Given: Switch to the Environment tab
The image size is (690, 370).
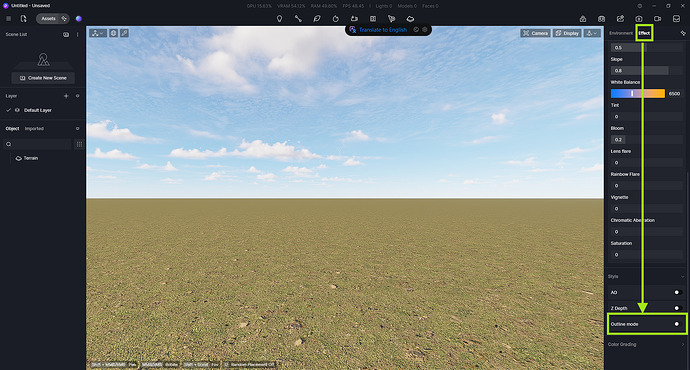Looking at the screenshot, I should coord(620,33).
